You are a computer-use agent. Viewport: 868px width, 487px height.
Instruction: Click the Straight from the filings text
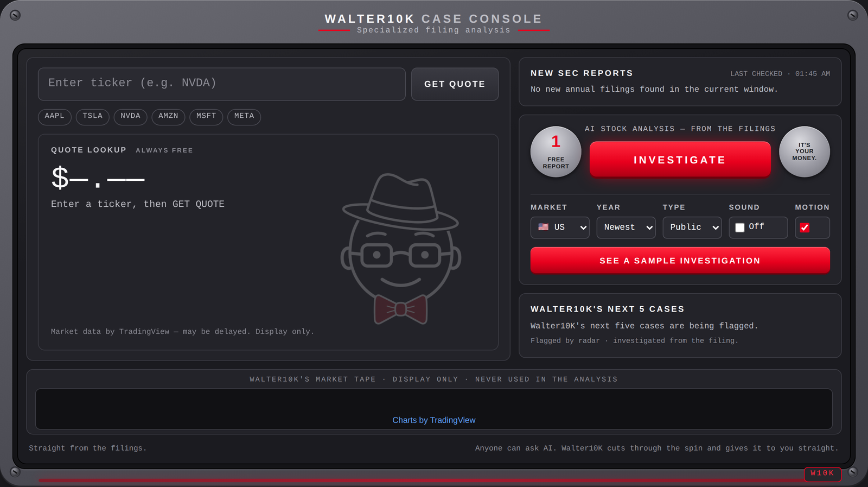pos(88,448)
